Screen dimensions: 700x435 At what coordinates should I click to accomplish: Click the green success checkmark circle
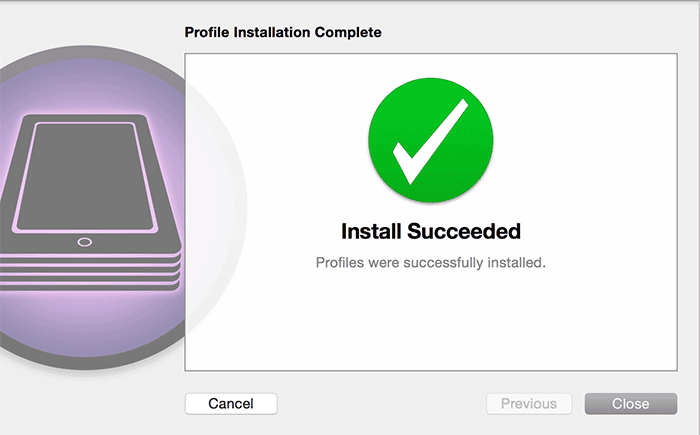tap(431, 140)
